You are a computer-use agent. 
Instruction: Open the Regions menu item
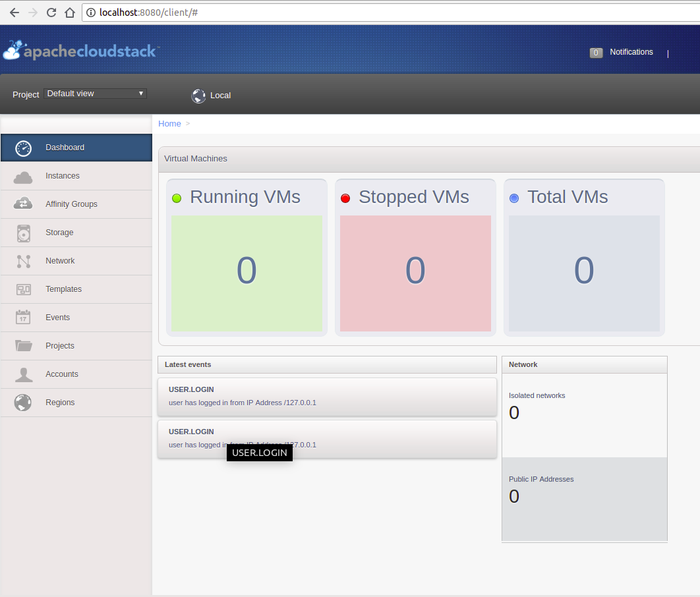point(76,403)
